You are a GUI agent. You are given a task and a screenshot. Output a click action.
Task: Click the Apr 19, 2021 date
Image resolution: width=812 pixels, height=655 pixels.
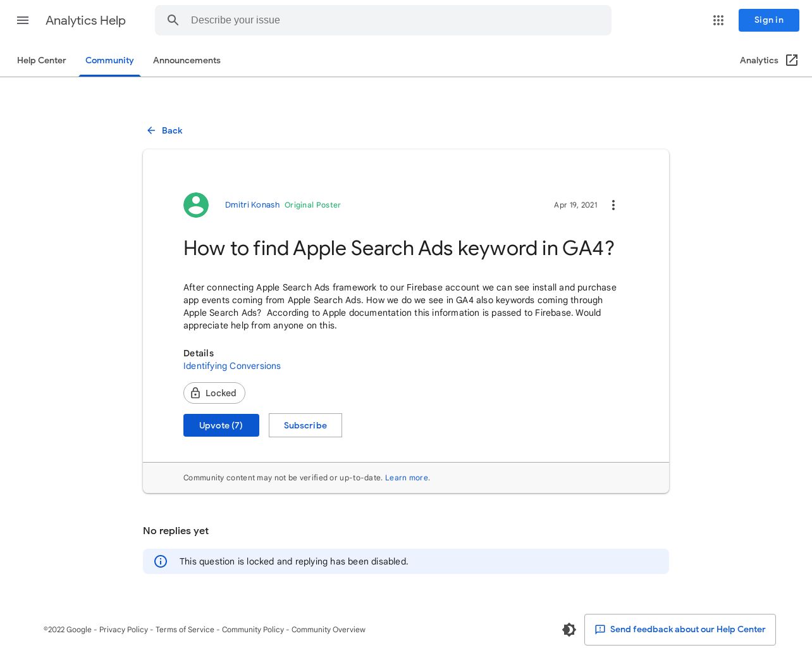click(x=575, y=205)
